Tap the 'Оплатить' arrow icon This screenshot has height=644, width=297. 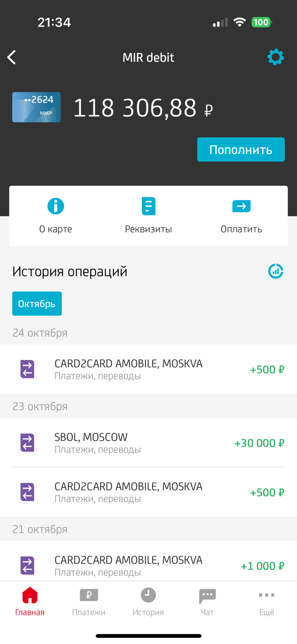[241, 206]
